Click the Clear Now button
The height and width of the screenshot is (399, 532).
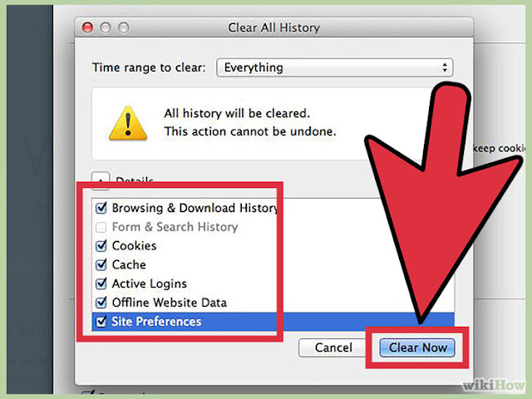[417, 347]
